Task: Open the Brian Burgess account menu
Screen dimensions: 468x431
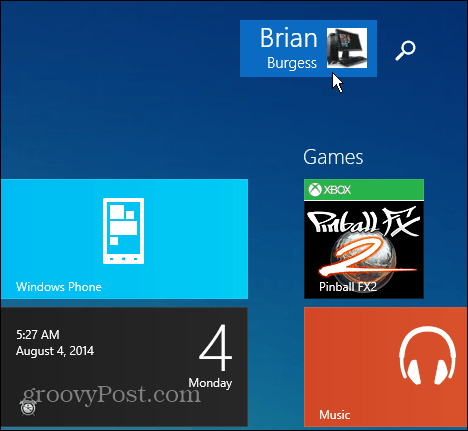Action: click(x=308, y=48)
